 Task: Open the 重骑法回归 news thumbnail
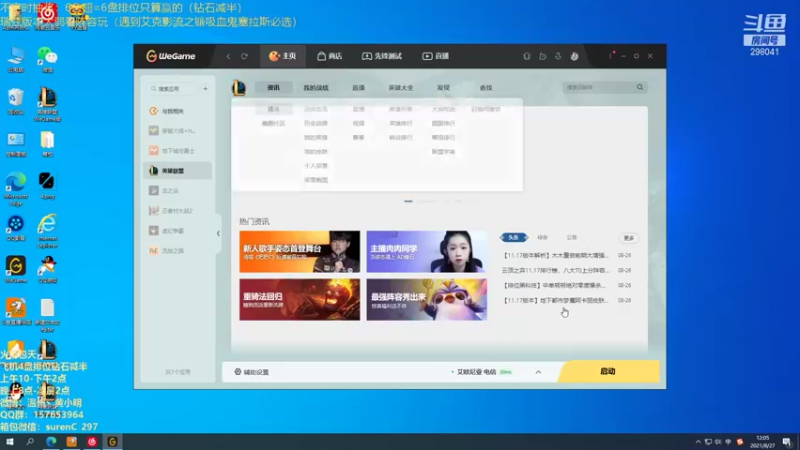point(299,299)
